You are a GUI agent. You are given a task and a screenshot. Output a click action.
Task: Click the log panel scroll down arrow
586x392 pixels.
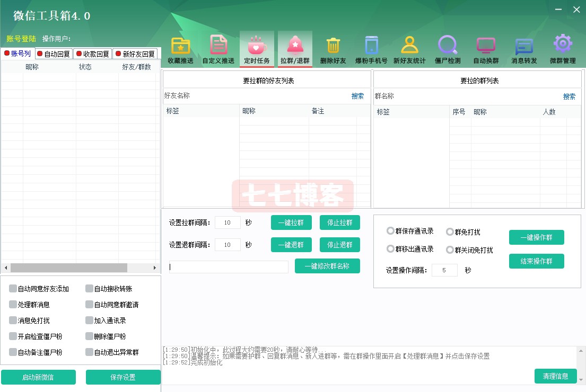pos(581,380)
